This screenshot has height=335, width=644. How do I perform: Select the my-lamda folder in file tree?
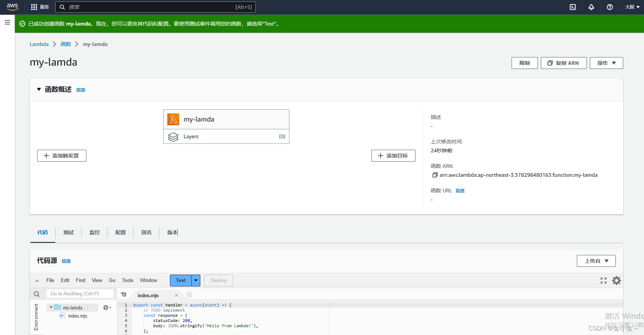(73, 308)
